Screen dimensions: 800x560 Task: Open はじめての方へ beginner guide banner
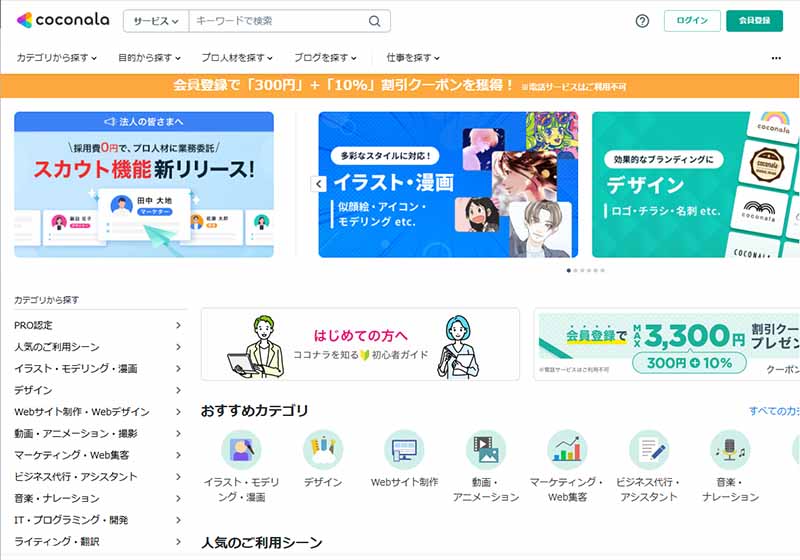(x=360, y=344)
